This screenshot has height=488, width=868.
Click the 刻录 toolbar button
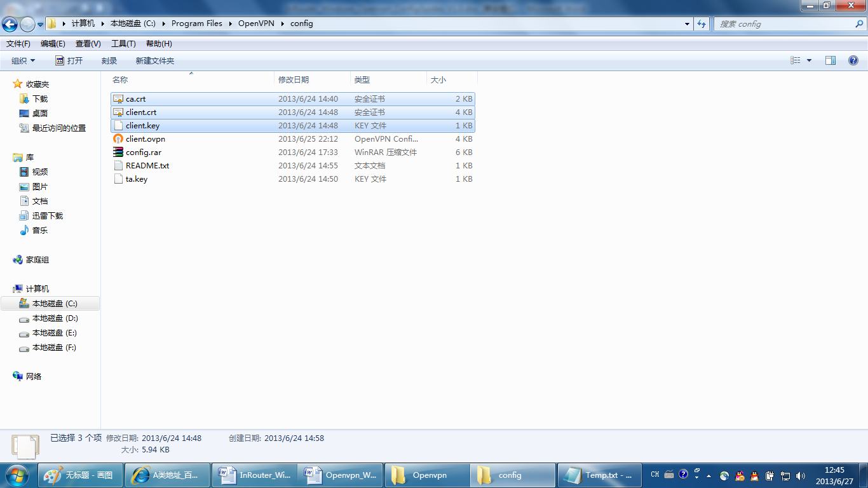coord(109,61)
